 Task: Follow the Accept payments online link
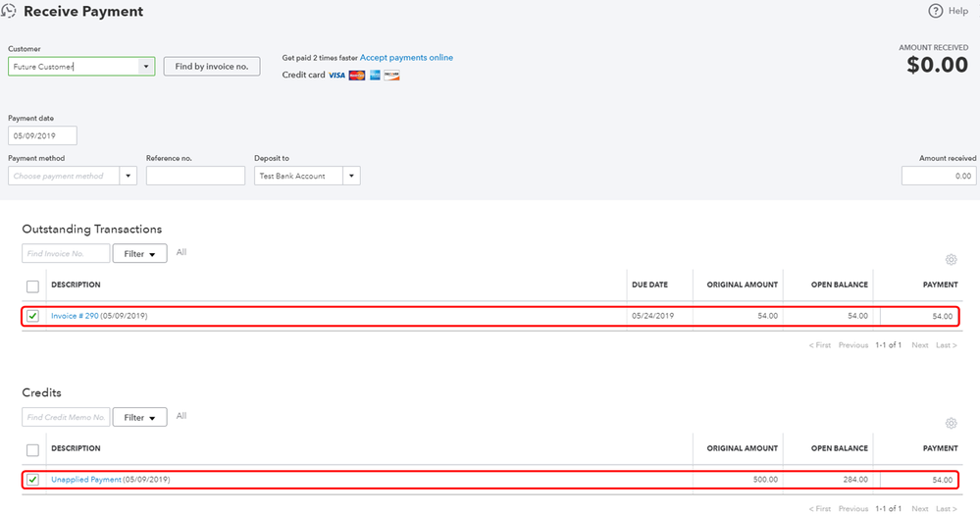coord(406,58)
